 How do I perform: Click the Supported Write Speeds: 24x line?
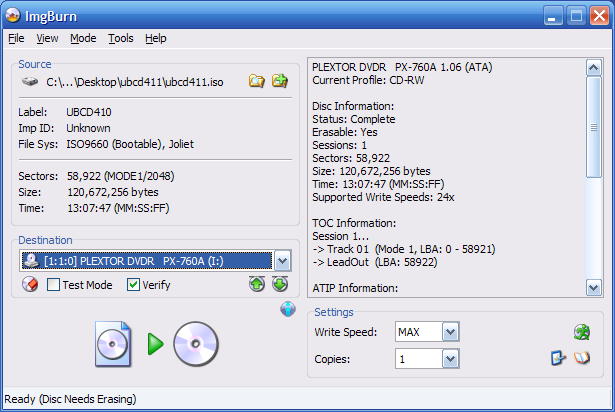coord(383,197)
